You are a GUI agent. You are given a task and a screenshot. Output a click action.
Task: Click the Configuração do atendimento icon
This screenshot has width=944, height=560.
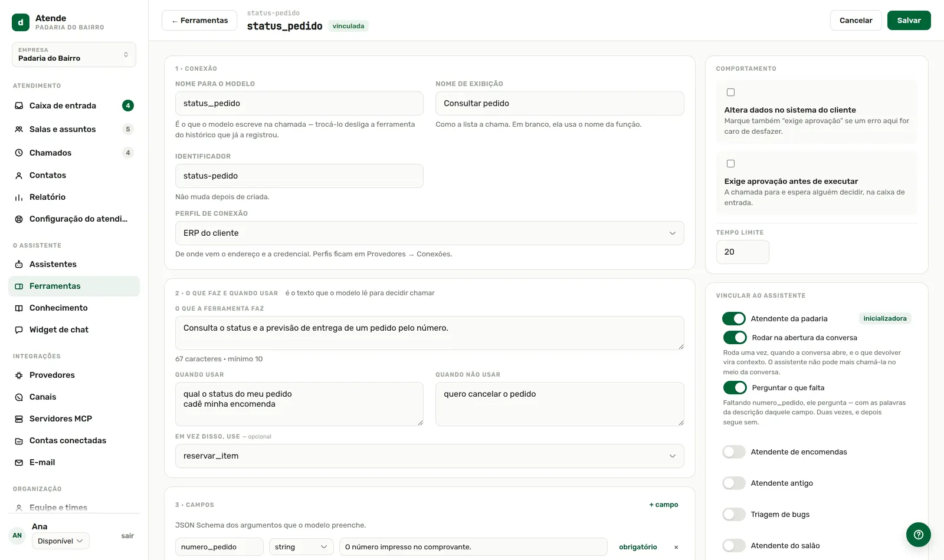pos(19,219)
